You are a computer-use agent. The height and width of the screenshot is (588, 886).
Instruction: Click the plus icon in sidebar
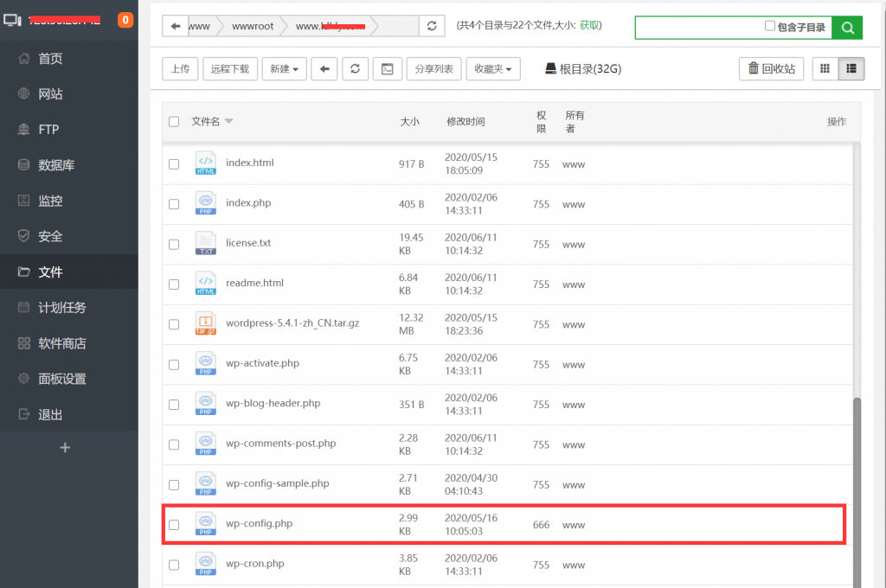coord(65,448)
